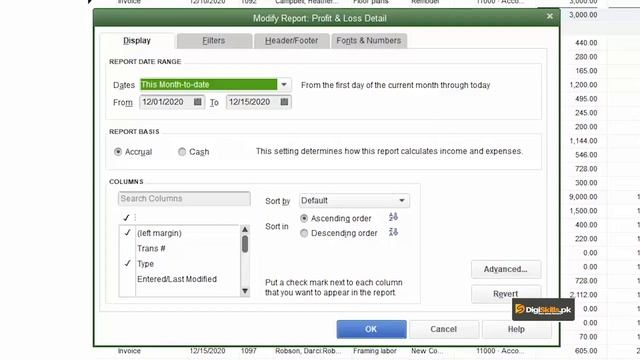Click invoice number 1097 in the report
This screenshot has height=360, width=640.
point(249,351)
